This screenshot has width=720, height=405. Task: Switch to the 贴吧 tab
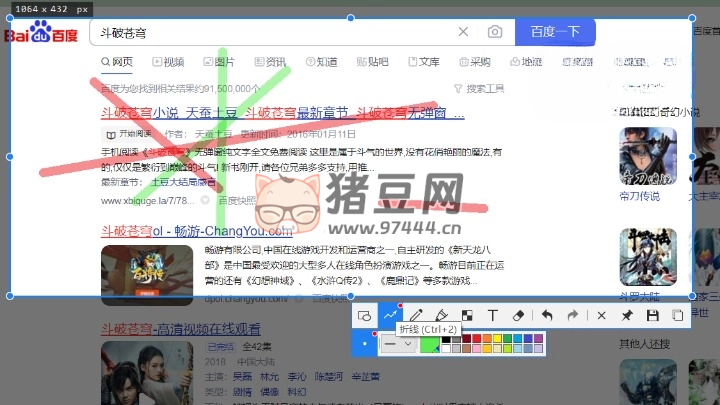[x=373, y=62]
